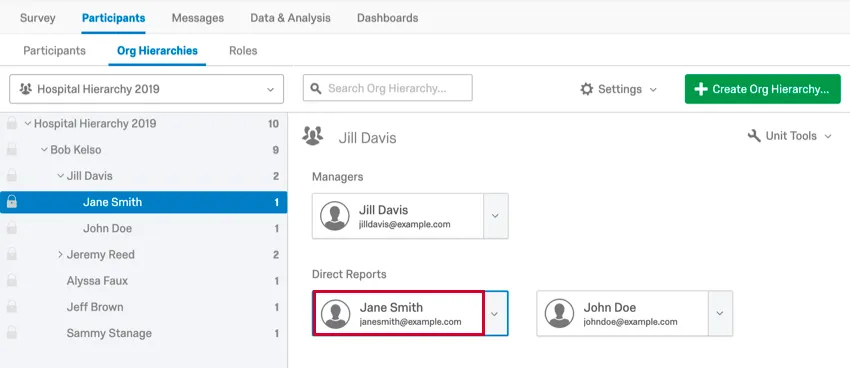Click Create Org Hierarchy button

(x=763, y=89)
